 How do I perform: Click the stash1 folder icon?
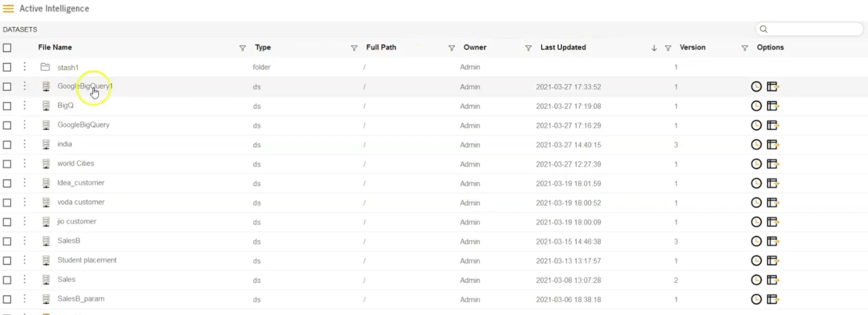pyautogui.click(x=45, y=67)
